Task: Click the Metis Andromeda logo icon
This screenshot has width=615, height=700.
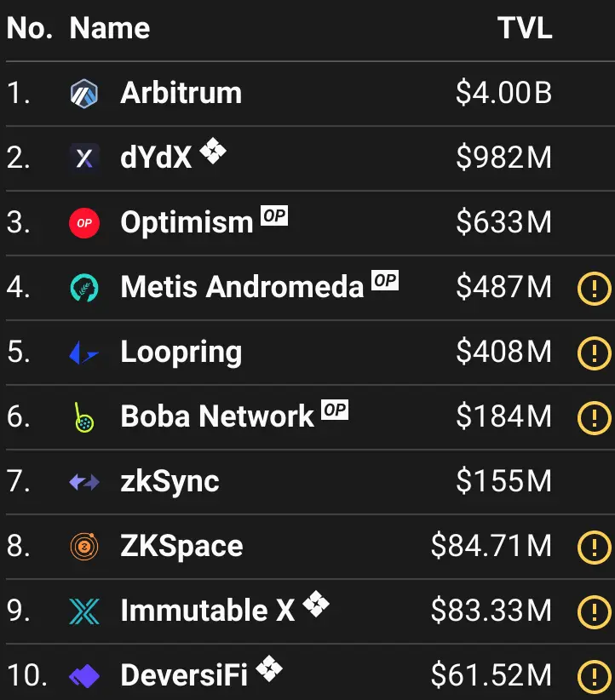Action: point(84,288)
